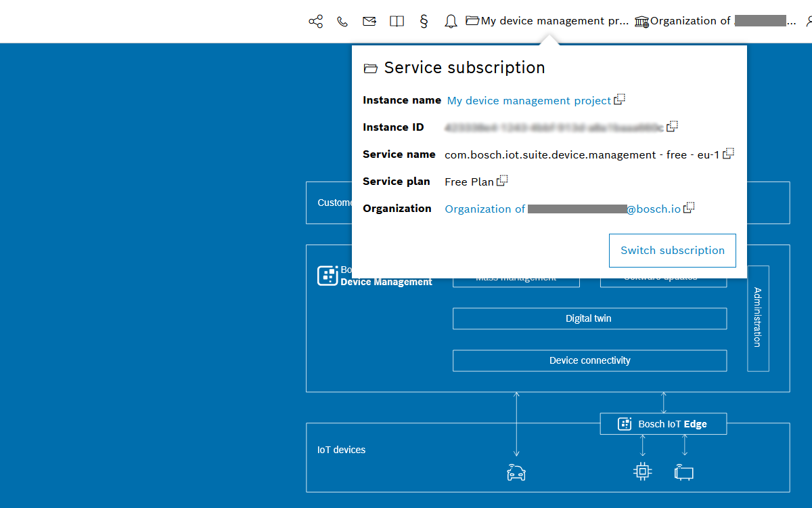Click the Device Management label

pos(386,282)
